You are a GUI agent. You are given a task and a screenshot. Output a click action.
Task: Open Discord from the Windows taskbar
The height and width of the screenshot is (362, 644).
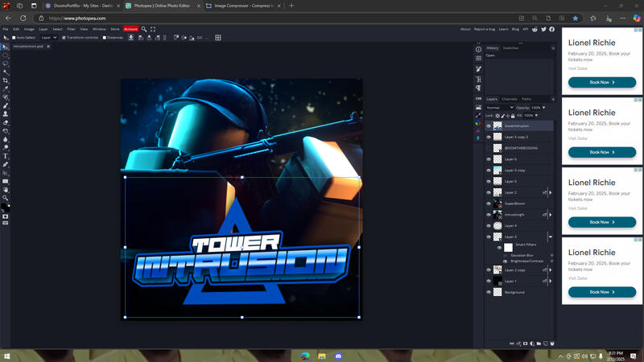[x=338, y=356]
